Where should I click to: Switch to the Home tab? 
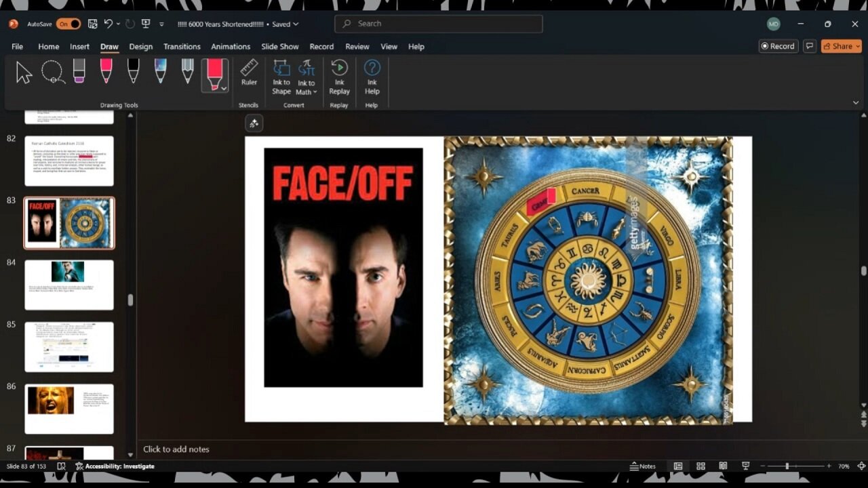49,47
